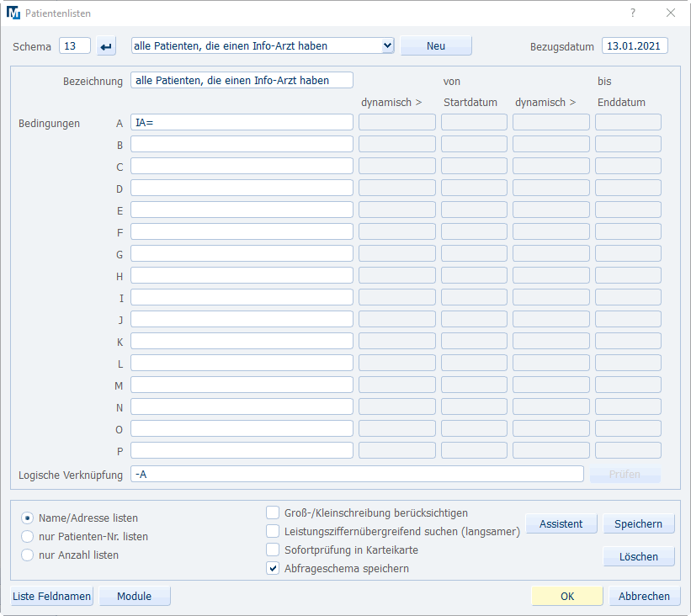Screen dimensions: 691x616
Task: Click the 'Neu' button
Action: [436, 45]
